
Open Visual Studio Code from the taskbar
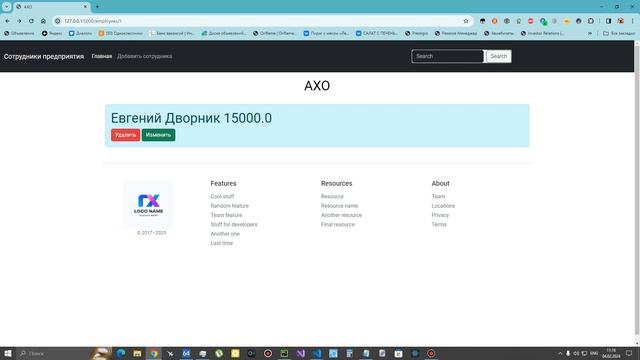317,353
